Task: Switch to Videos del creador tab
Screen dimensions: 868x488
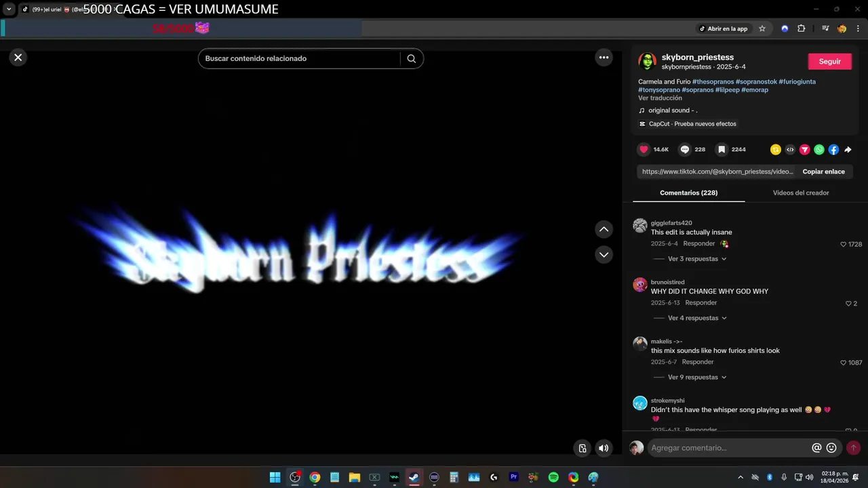Action: [x=800, y=192]
